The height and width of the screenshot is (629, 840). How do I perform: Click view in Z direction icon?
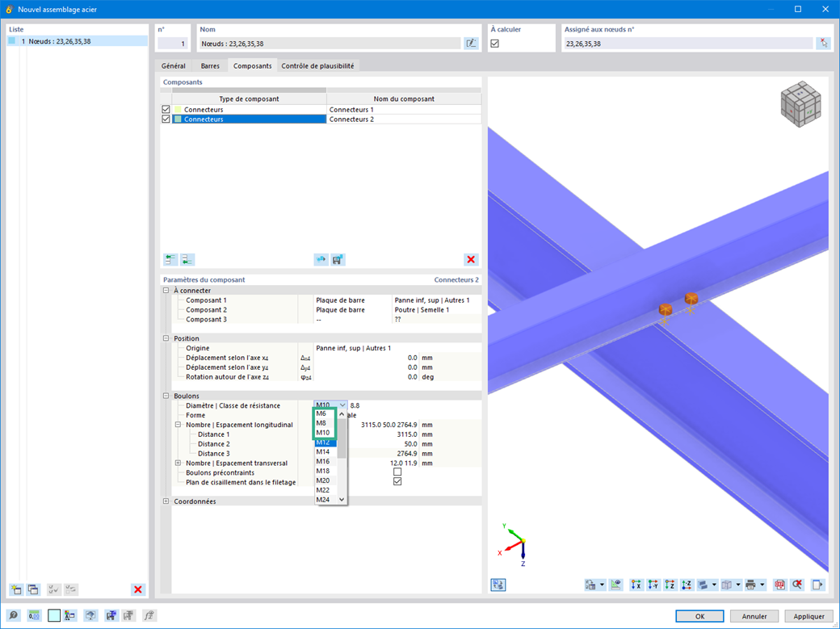click(x=670, y=585)
